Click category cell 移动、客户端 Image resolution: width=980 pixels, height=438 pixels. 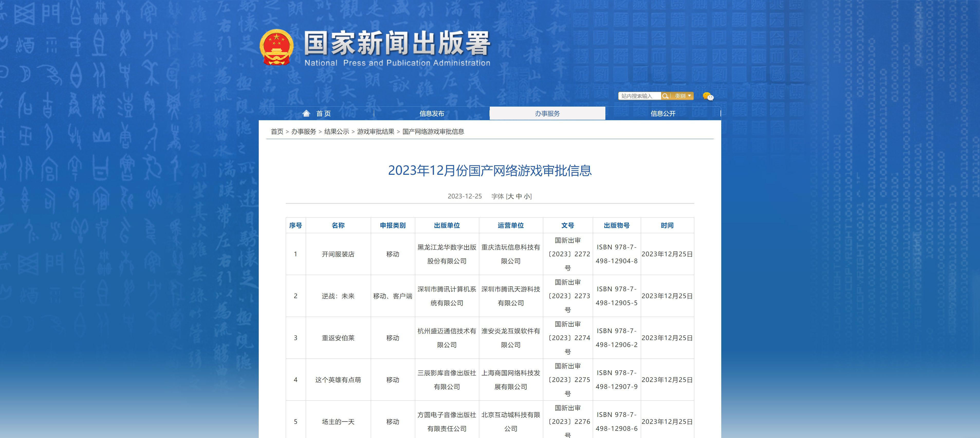(x=393, y=296)
